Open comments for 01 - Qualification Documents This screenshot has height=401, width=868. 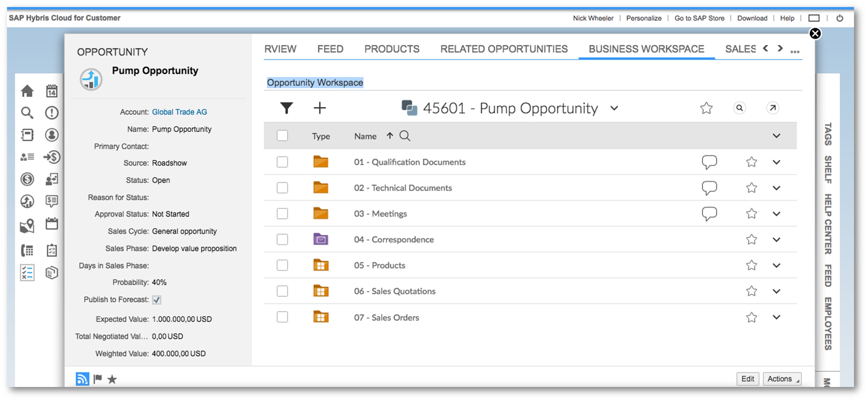(709, 162)
